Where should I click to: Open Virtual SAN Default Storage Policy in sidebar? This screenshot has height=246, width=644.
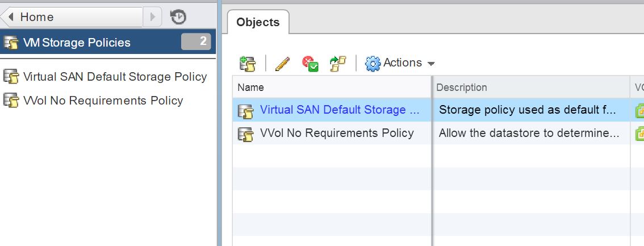(115, 77)
